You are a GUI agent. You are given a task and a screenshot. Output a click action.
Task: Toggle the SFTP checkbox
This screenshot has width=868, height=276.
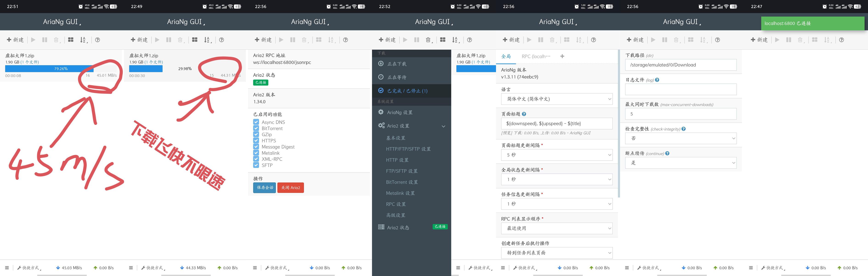256,165
